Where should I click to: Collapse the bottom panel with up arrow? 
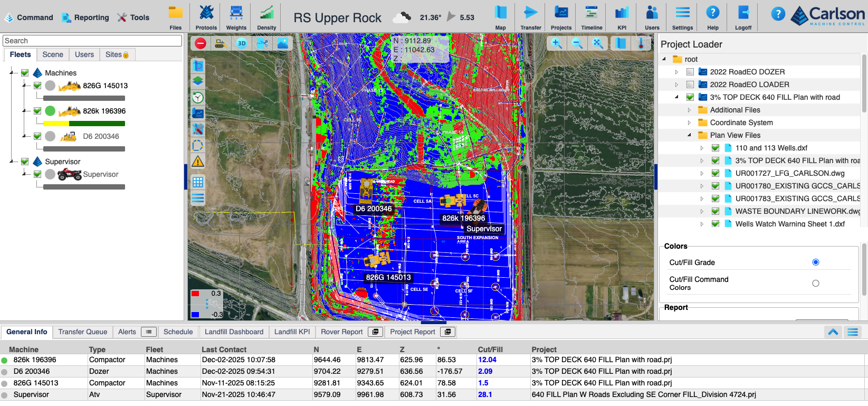tap(833, 332)
